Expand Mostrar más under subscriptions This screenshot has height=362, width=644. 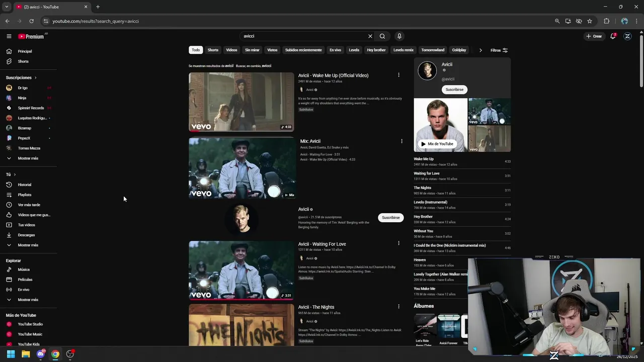(28, 158)
